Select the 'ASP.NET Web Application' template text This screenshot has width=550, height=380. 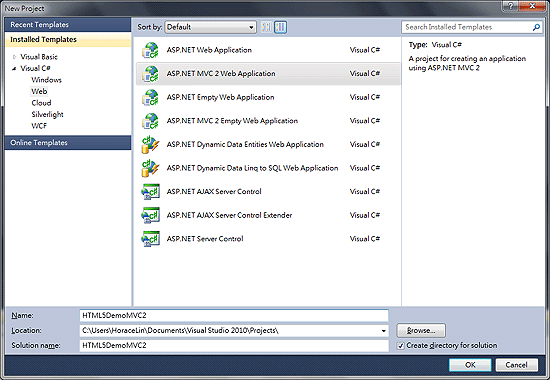click(x=209, y=50)
